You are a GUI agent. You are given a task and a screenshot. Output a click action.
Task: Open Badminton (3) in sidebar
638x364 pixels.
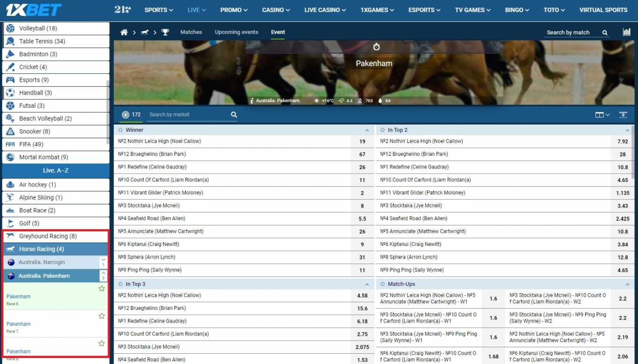(x=56, y=54)
